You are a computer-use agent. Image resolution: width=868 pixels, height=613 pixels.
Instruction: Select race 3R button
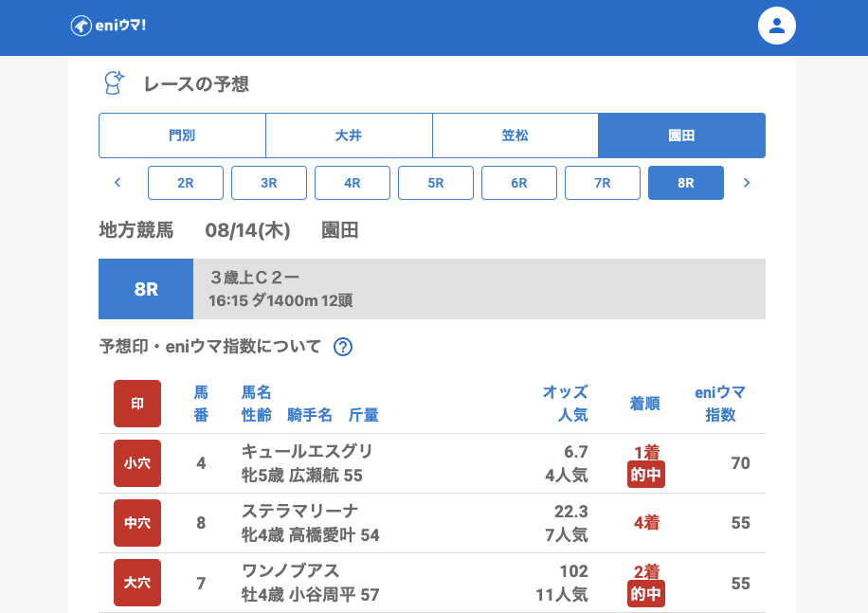coord(269,183)
